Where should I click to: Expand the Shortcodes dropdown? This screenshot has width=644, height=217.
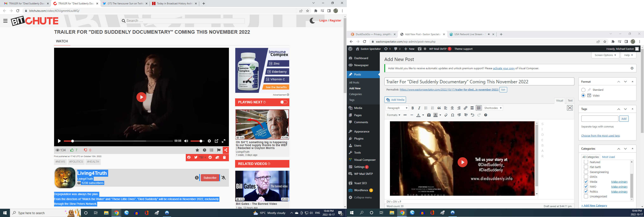coord(493,108)
